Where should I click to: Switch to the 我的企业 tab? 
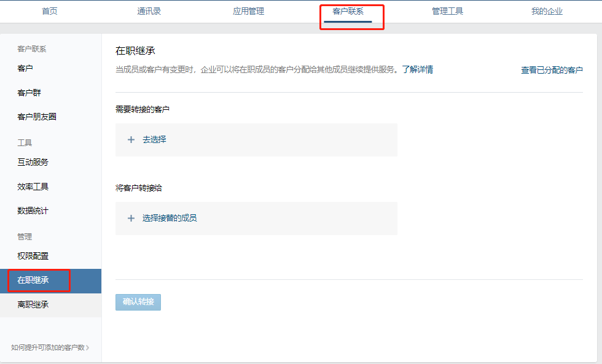click(547, 12)
